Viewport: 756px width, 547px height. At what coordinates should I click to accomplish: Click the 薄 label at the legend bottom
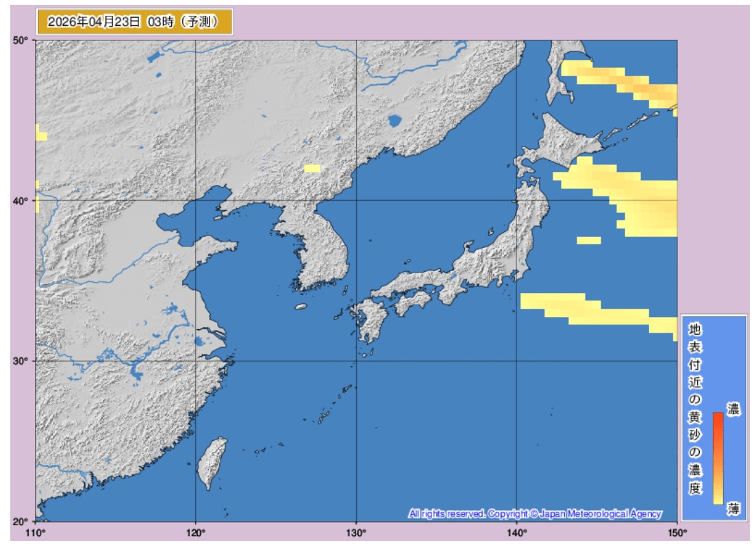(x=733, y=508)
